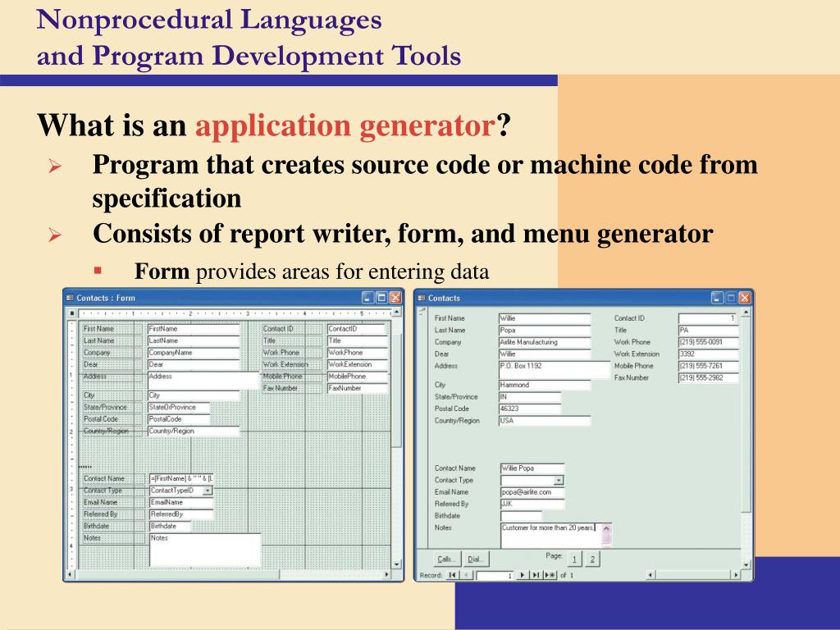Click Address field P.O. Box 1192
840x630 pixels.
pyautogui.click(x=555, y=370)
